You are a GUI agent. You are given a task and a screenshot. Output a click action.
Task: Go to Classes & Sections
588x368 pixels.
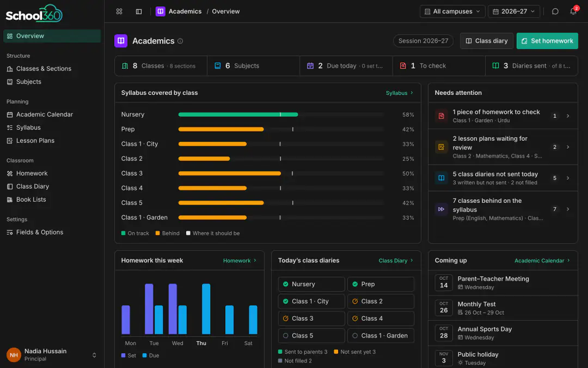tap(52, 69)
